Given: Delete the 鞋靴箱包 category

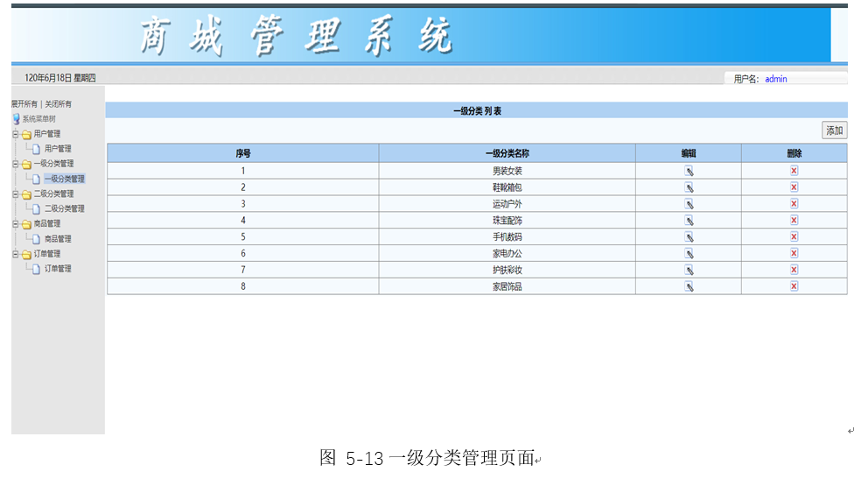Looking at the screenshot, I should pos(794,187).
